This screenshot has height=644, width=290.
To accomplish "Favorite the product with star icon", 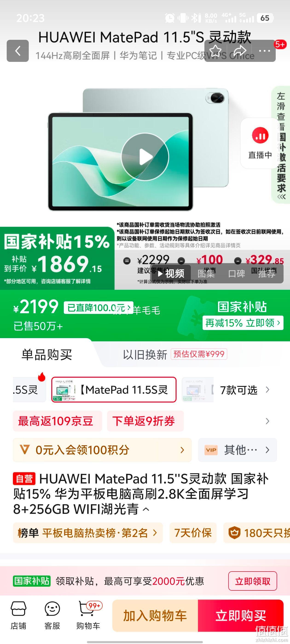I will click(215, 51).
